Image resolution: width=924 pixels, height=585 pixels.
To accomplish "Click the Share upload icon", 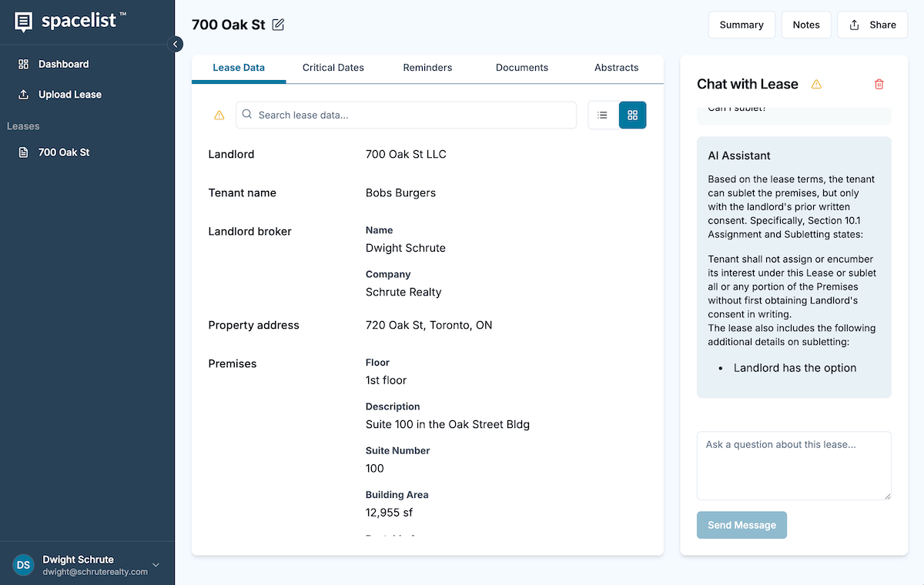I will (x=853, y=25).
